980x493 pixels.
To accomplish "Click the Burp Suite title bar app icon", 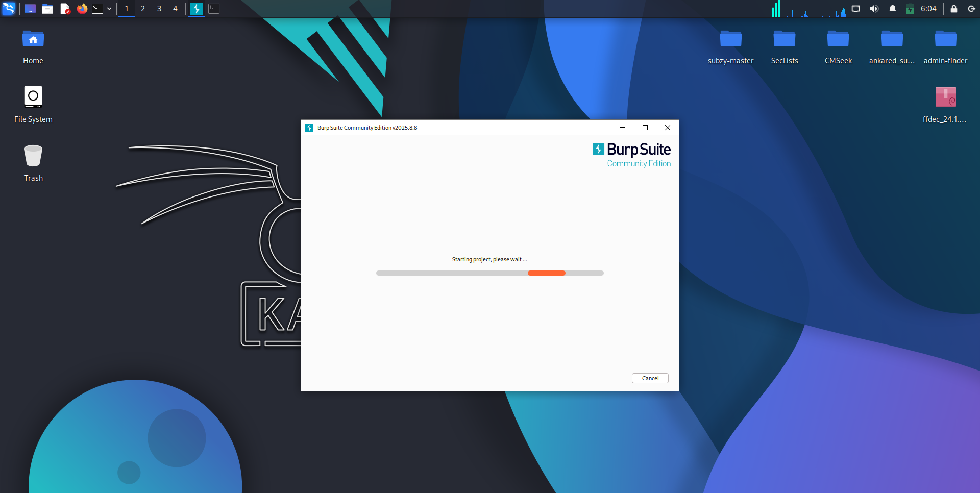I will pyautogui.click(x=309, y=128).
